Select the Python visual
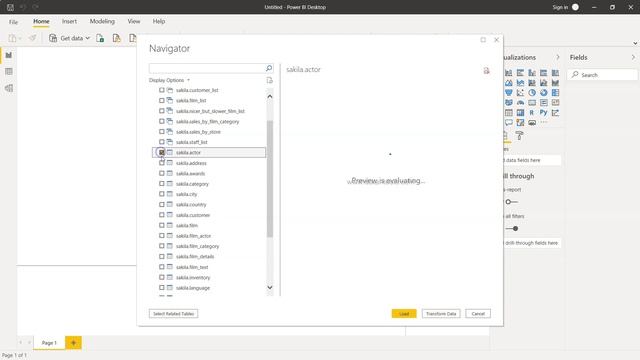640x360 pixels. click(x=543, y=113)
